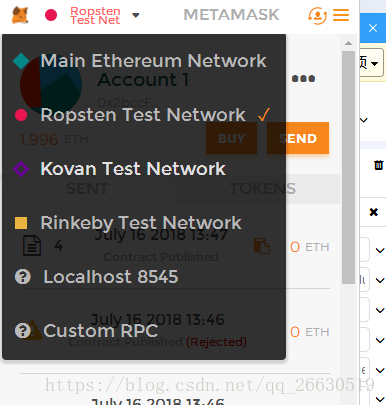
Task: Open the account switcher icon
Action: point(317,15)
